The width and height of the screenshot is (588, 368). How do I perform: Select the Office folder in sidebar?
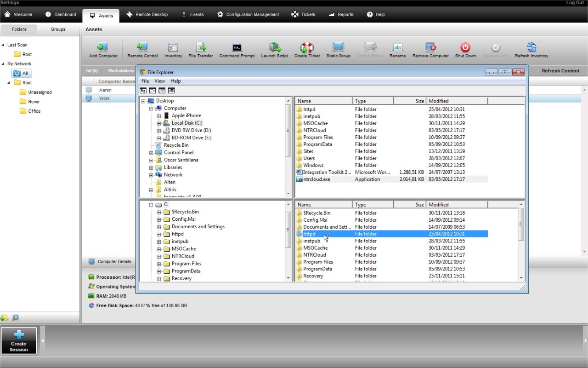[30, 111]
